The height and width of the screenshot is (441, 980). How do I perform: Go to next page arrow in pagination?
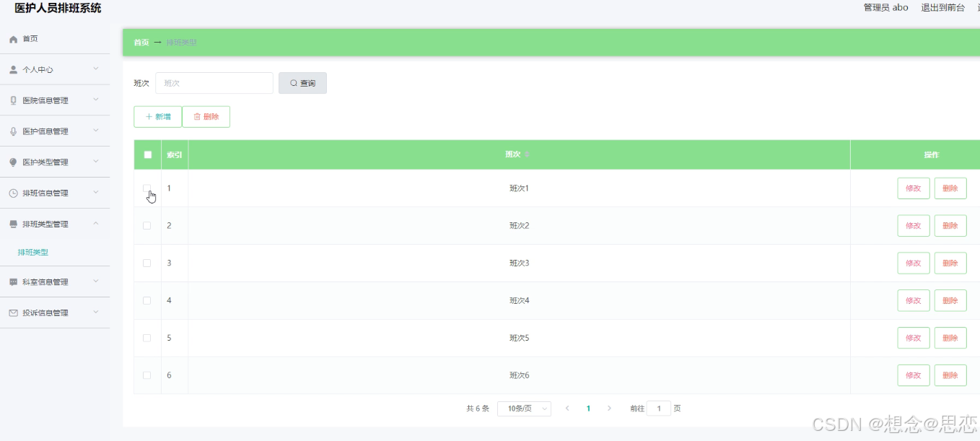[x=609, y=409]
